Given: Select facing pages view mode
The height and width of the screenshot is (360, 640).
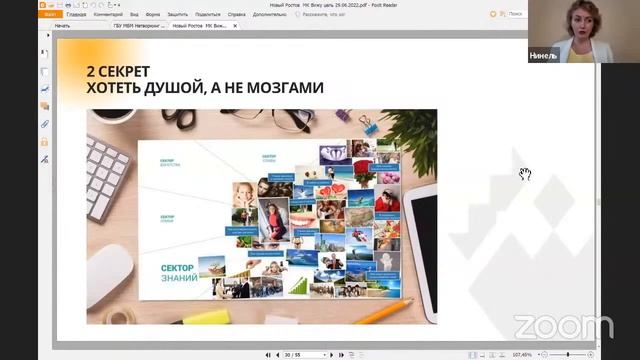Looking at the screenshot, I should click(493, 355).
